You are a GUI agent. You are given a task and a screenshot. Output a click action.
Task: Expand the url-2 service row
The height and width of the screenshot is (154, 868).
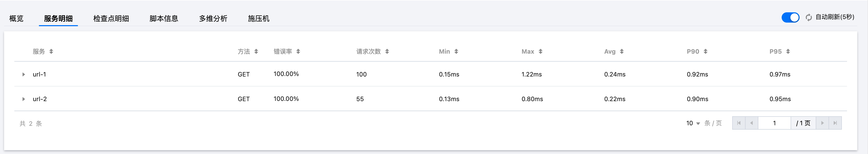(24, 99)
